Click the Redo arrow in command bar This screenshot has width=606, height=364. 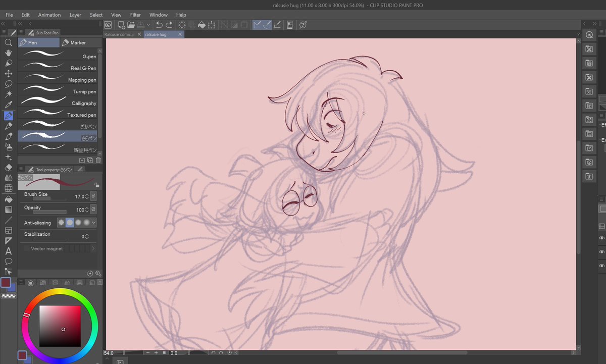click(x=169, y=25)
